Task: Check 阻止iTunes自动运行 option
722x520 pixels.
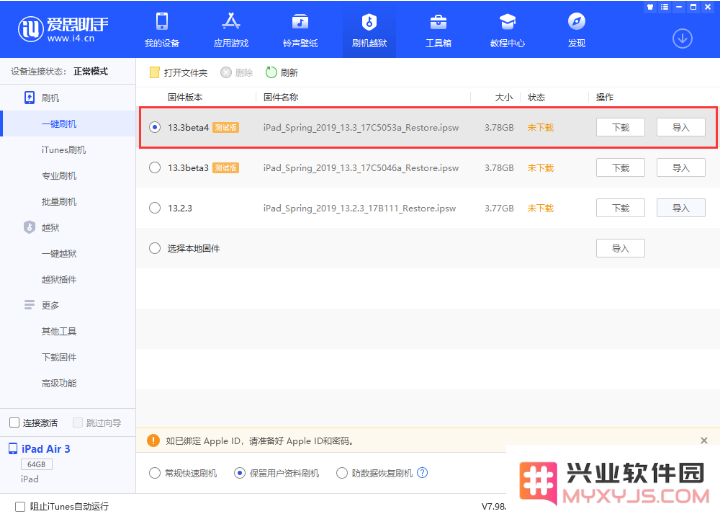Action: (20, 507)
